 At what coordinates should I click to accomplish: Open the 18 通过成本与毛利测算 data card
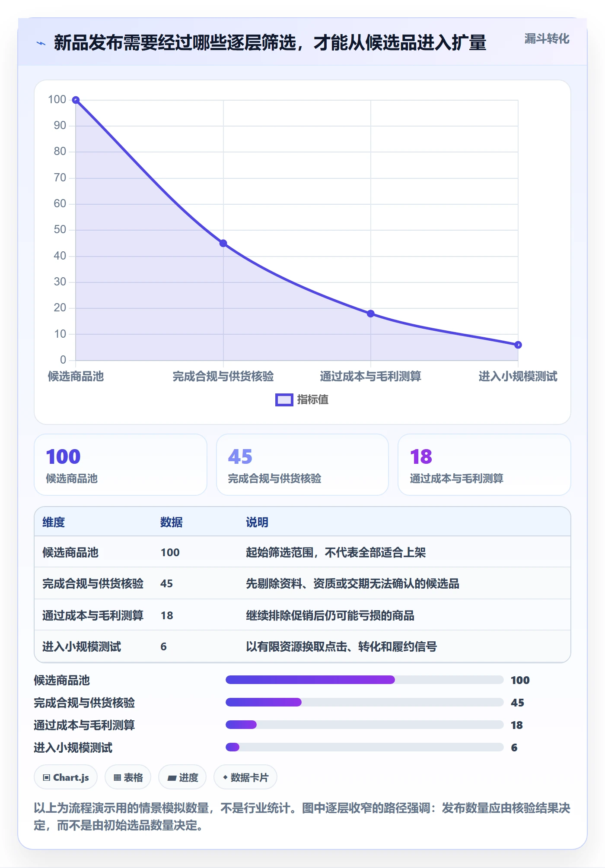(484, 465)
